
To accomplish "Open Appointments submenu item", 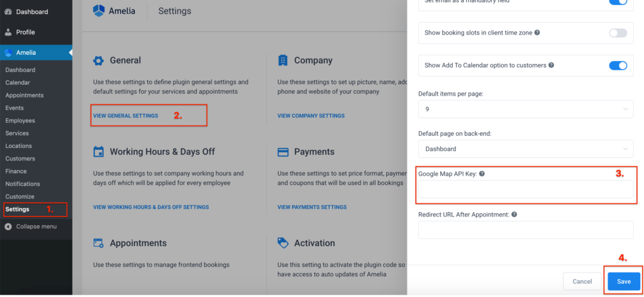I will pos(25,95).
